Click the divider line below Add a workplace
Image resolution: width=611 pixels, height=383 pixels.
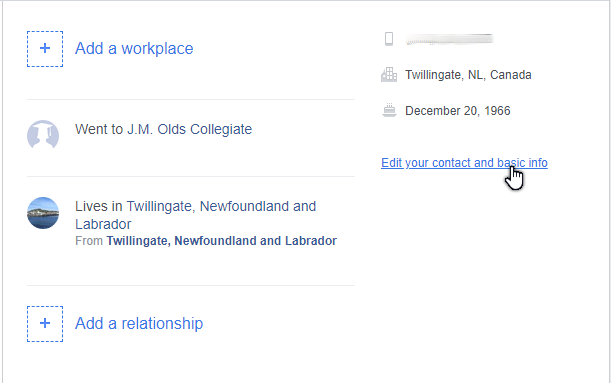coord(191,99)
